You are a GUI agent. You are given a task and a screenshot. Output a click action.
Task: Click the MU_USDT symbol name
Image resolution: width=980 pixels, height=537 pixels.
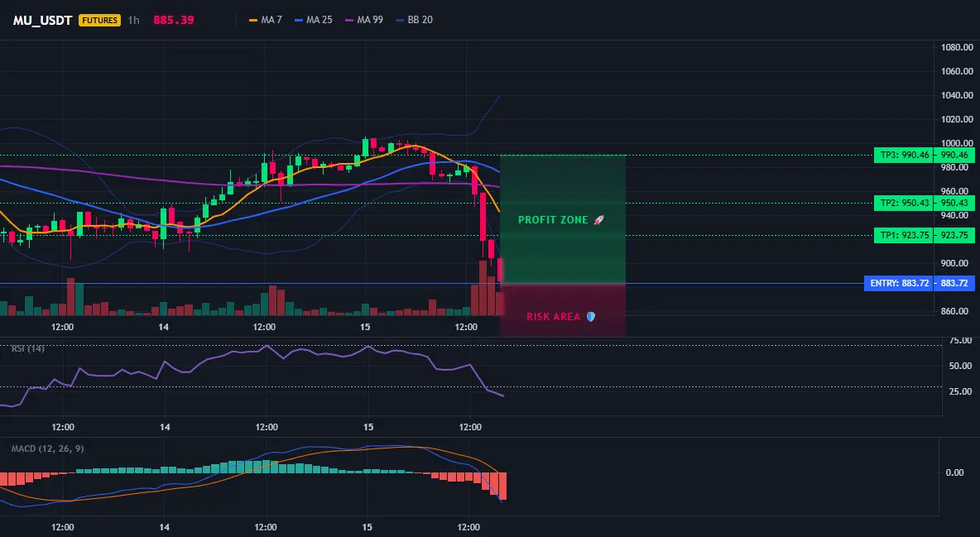[x=42, y=20]
